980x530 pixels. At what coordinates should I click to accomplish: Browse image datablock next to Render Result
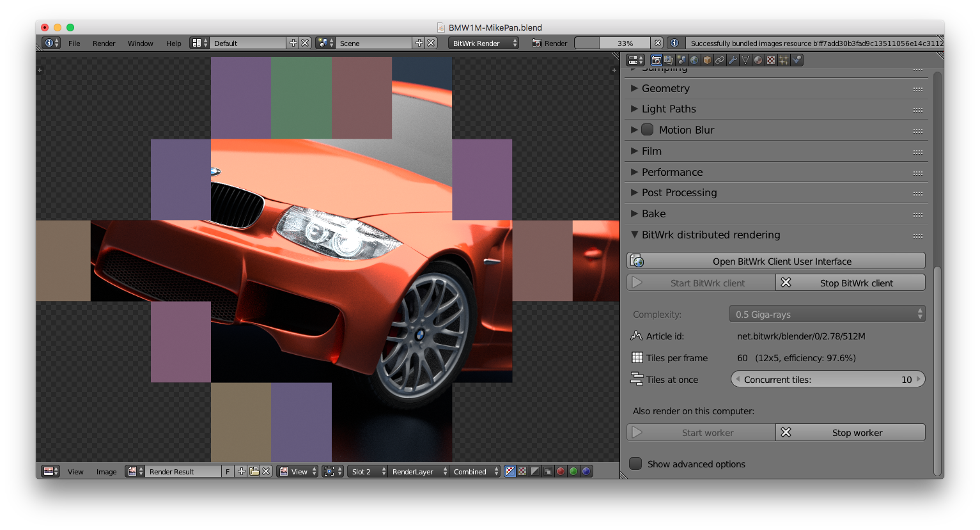pyautogui.click(x=135, y=471)
